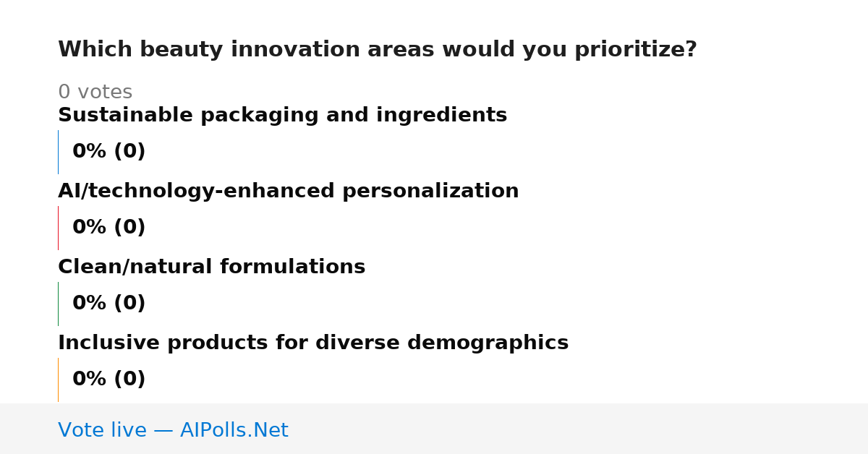868x454 pixels.
Task: Click the blue bar under Sustainable packaging
Action: [58, 152]
